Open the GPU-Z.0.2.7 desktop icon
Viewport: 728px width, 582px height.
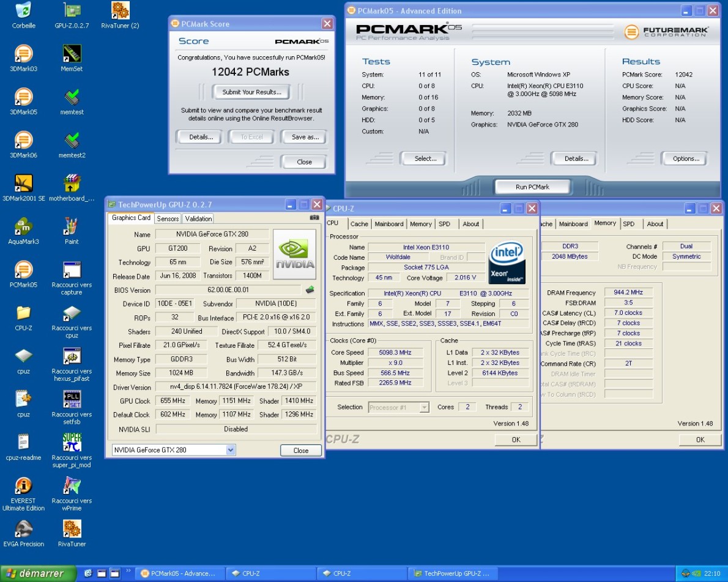pyautogui.click(x=72, y=15)
